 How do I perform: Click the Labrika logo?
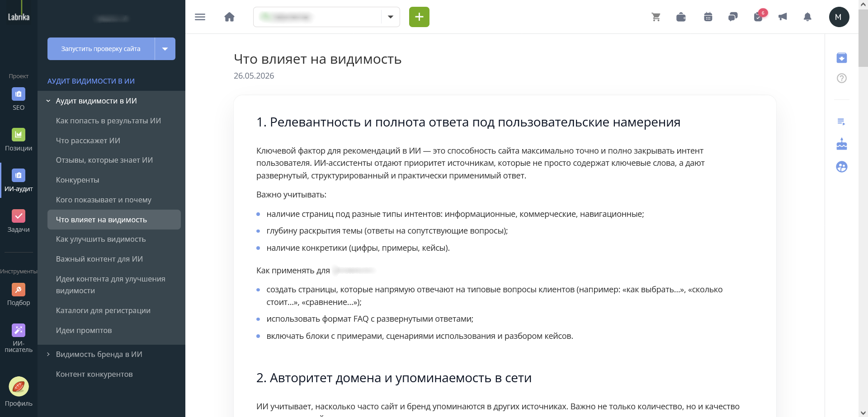(19, 17)
